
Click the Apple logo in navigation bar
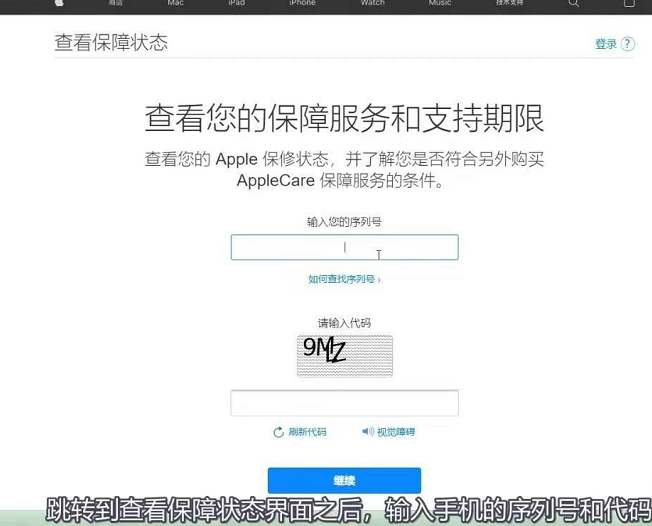coord(59,2)
